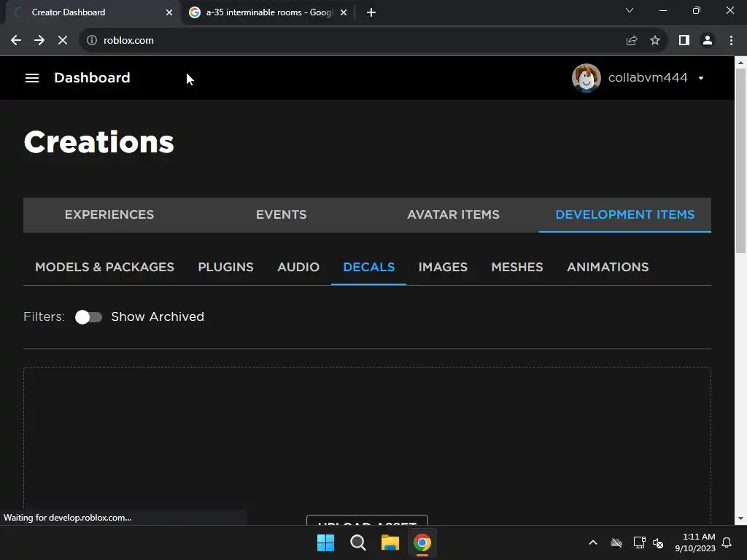Open the Avatar Items tab
Viewport: 747px width, 560px height.
[x=453, y=215]
